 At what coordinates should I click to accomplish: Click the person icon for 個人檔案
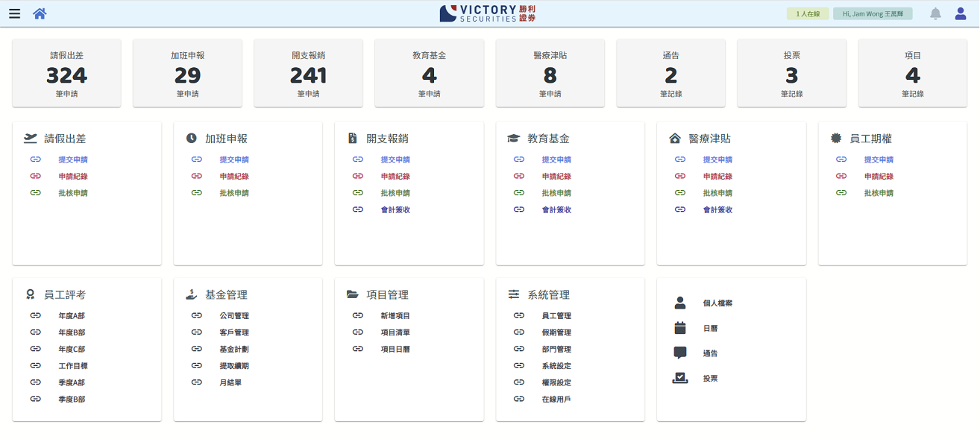point(679,303)
